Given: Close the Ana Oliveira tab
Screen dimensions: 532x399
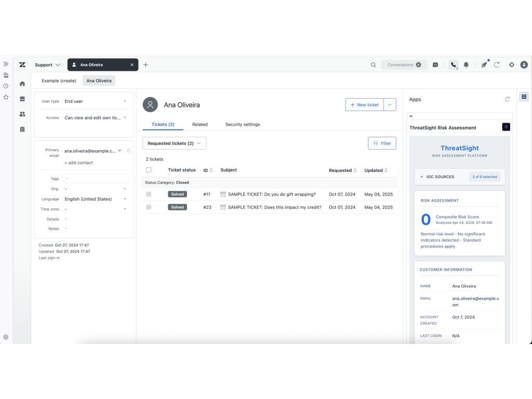Looking at the screenshot, I should coord(132,65).
